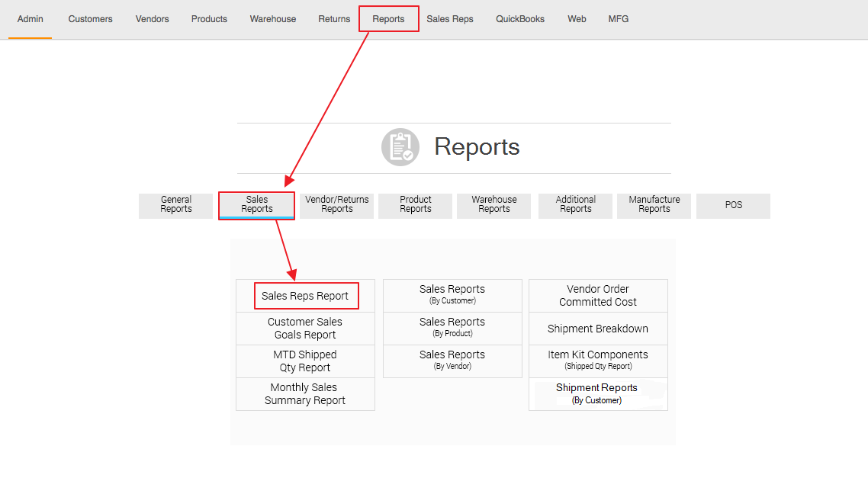This screenshot has height=478, width=868.
Task: Open Vendor Order Committed Cost report
Action: (598, 296)
